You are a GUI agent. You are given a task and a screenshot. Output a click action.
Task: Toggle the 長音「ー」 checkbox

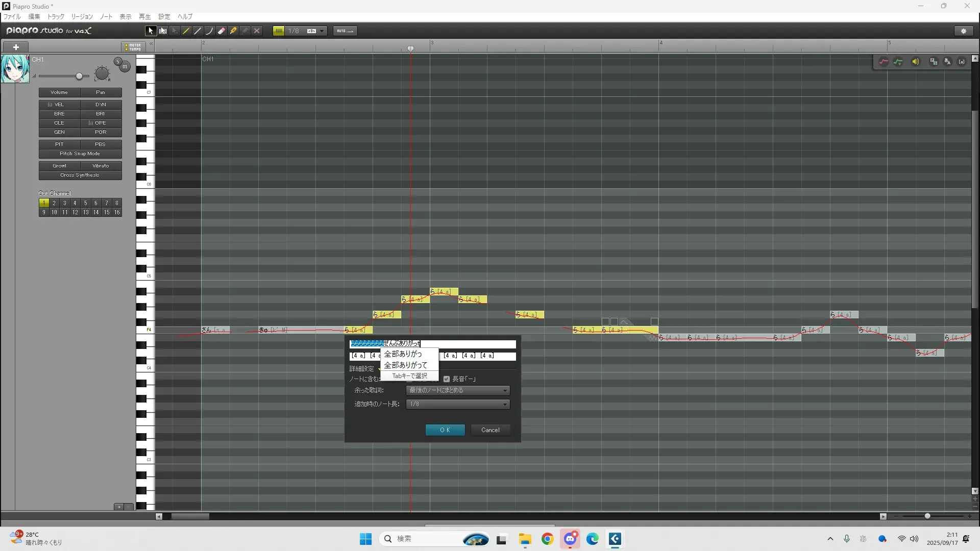(447, 379)
